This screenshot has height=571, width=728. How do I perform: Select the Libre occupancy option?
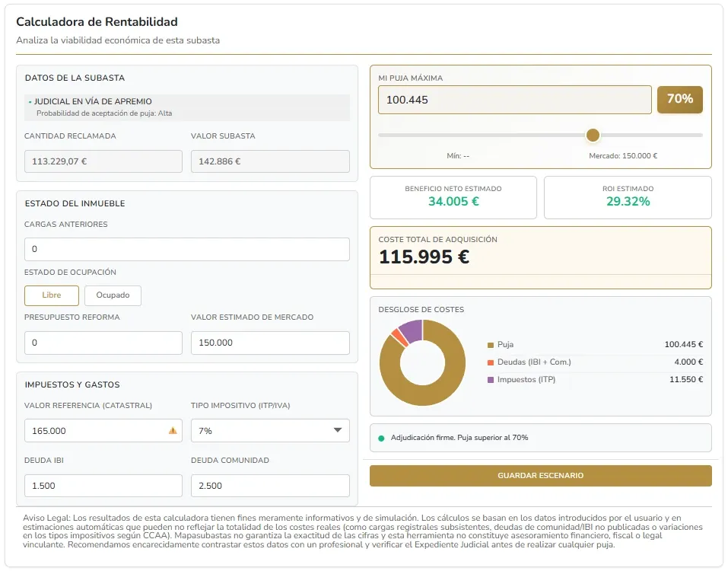[51, 295]
